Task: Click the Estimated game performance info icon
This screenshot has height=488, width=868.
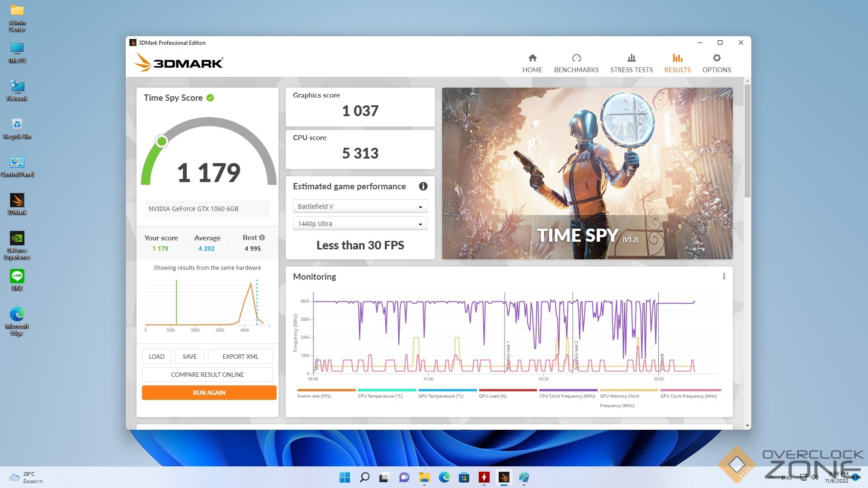Action: tap(423, 186)
